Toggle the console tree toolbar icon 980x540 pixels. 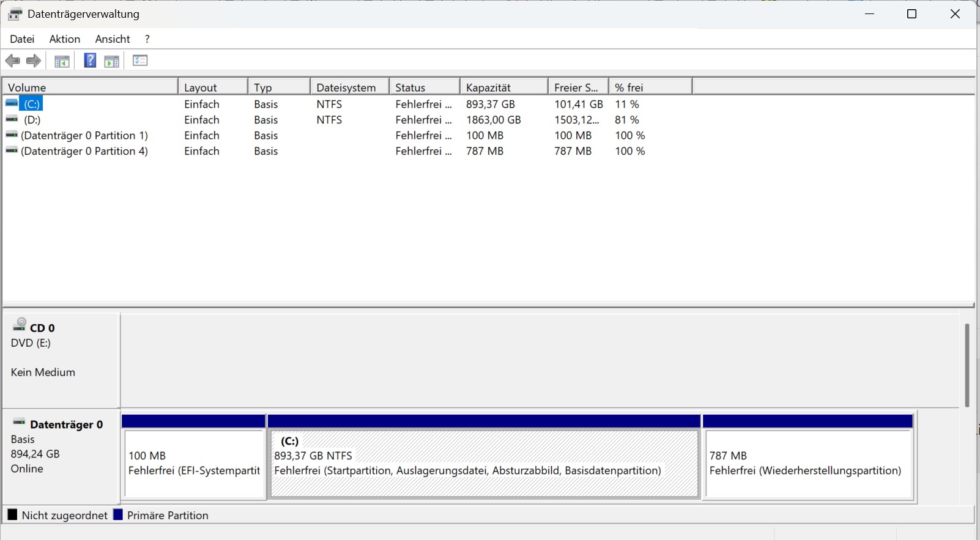(x=62, y=61)
